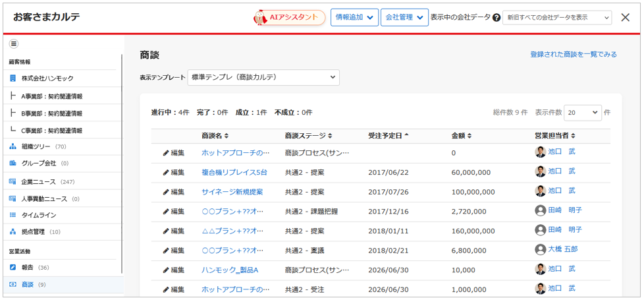Click the help question mark icon
Viewport: 644px width, 300px height.
[x=496, y=18]
